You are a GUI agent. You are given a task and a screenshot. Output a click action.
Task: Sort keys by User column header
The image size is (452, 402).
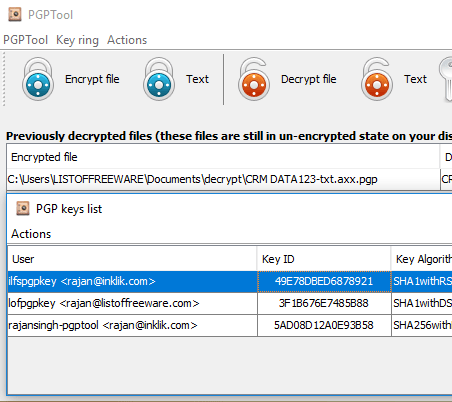132,259
